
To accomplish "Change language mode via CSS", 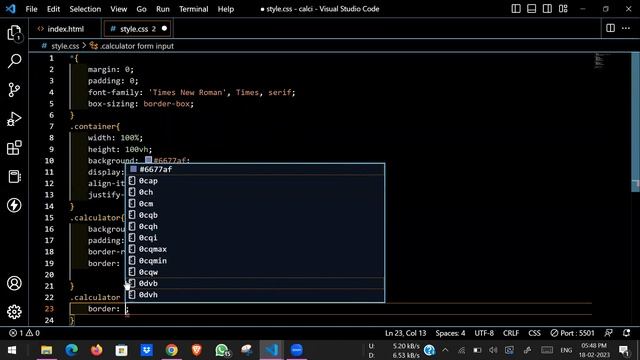I will coord(534,333).
